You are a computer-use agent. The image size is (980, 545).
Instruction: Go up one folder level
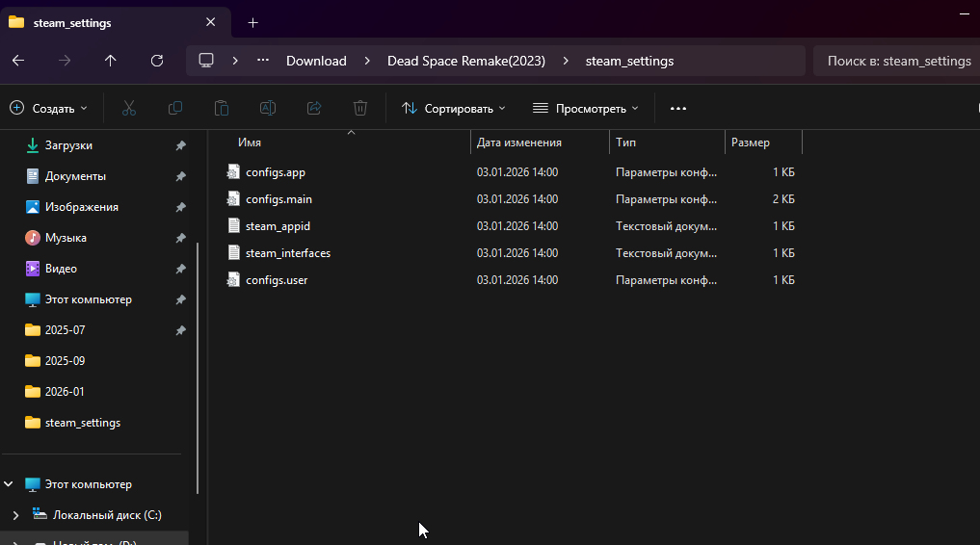(111, 61)
